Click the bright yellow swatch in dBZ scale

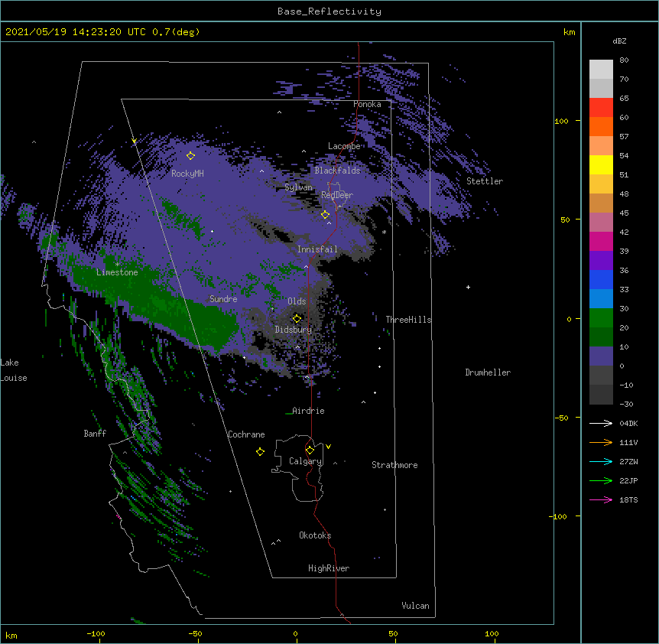tap(601, 164)
